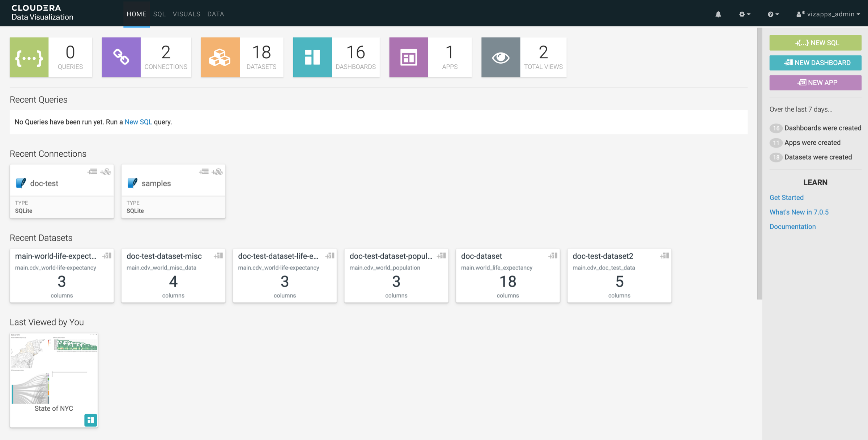Open the doc-test-dataset-misc dataset title
The width and height of the screenshot is (868, 440).
164,256
